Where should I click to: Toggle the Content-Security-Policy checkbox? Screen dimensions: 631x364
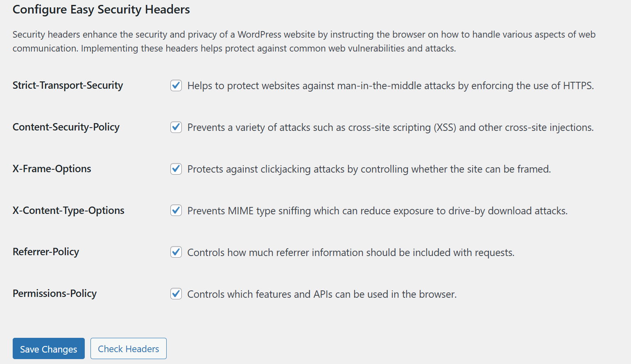176,127
